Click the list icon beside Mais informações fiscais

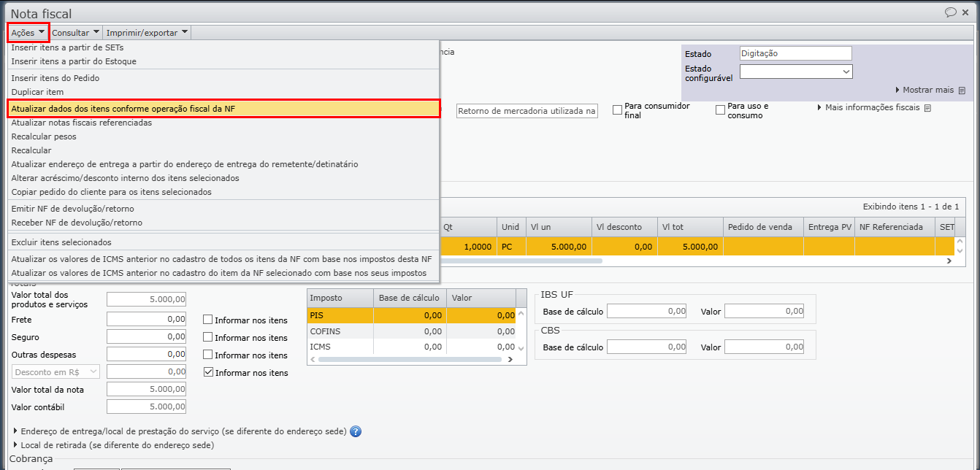pos(927,108)
